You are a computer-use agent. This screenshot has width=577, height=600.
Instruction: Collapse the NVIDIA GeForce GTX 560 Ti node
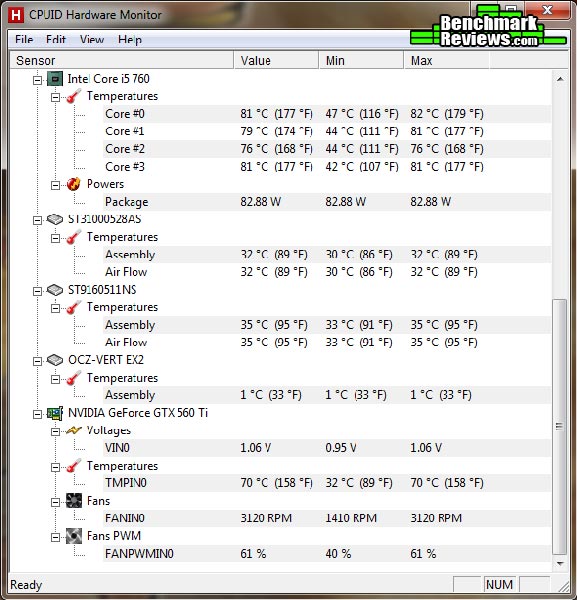point(37,414)
